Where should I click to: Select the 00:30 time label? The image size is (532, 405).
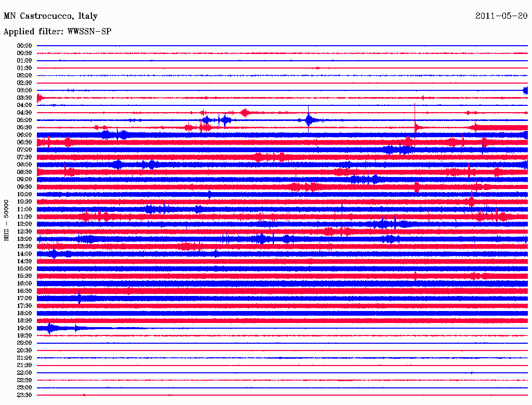point(24,53)
